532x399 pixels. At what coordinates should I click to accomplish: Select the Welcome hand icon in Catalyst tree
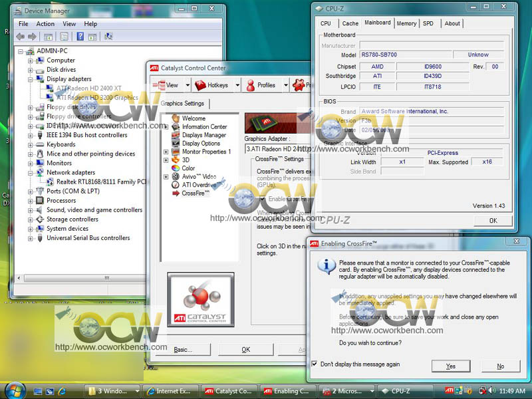176,118
